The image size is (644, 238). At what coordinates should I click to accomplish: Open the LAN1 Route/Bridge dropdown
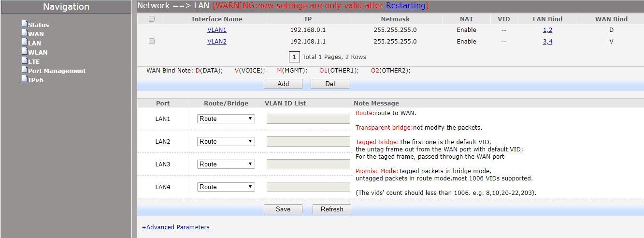pos(226,119)
